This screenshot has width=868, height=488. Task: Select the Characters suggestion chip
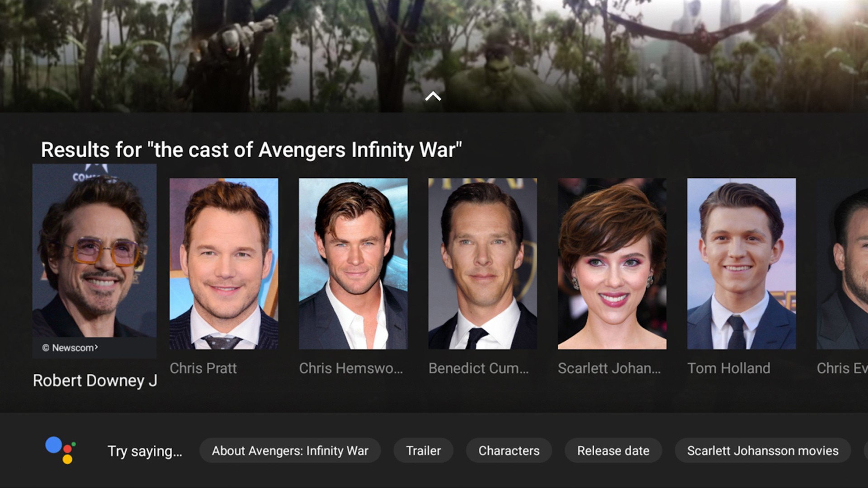coord(509,450)
